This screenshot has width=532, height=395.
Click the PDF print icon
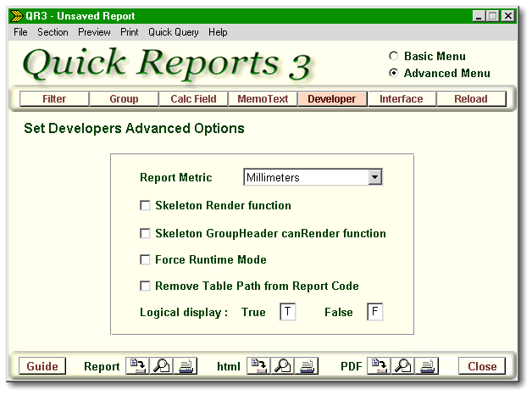pos(427,366)
